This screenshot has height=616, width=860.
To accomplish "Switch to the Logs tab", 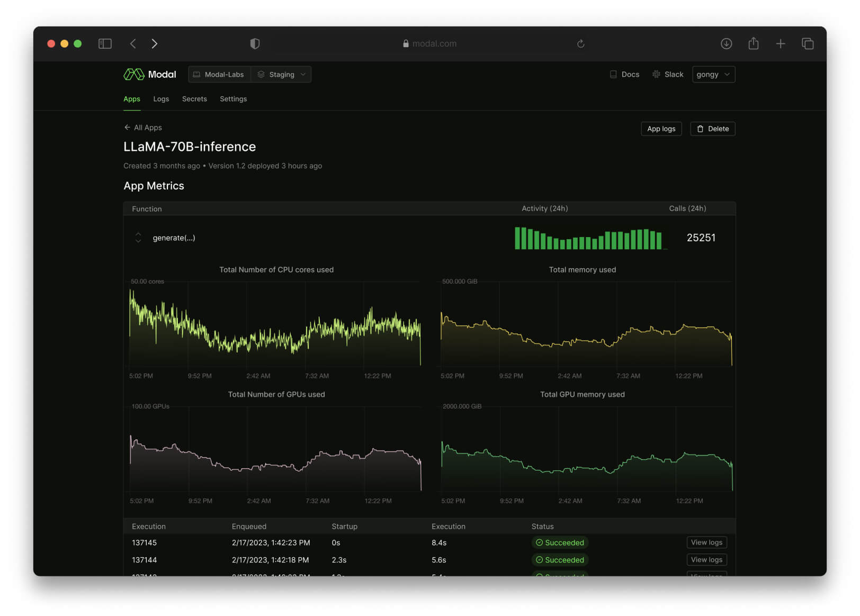I will click(161, 99).
